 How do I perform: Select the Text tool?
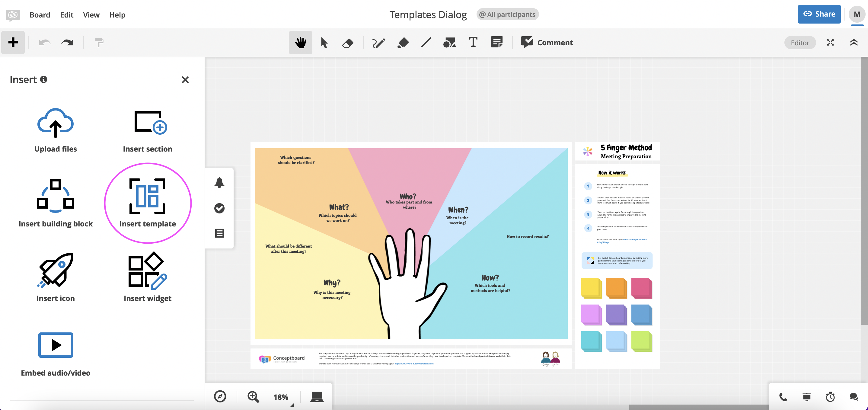pyautogui.click(x=473, y=43)
